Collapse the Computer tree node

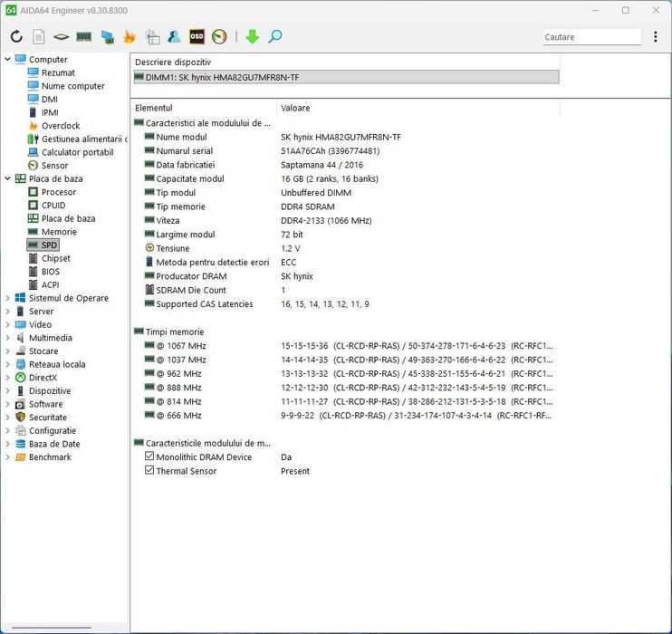[8, 59]
